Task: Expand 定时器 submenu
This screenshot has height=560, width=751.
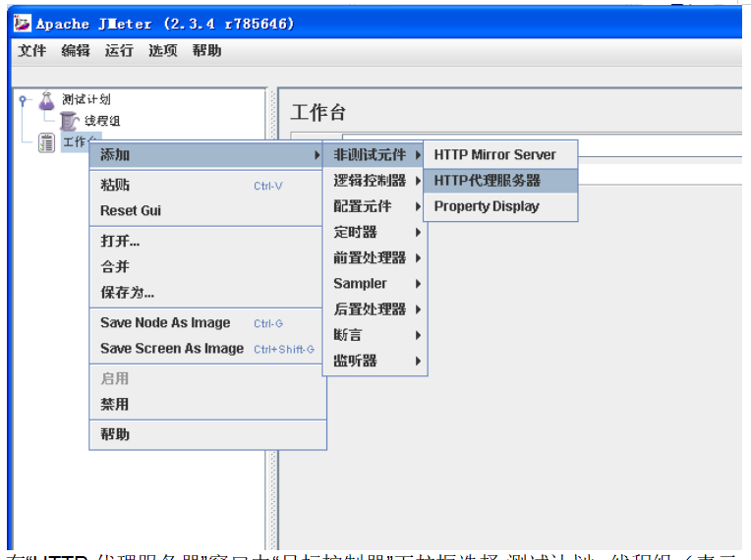Action: (x=375, y=232)
